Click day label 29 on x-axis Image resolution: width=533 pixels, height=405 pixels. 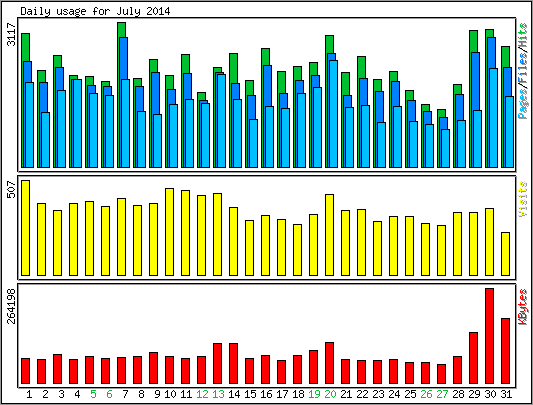coord(474,394)
